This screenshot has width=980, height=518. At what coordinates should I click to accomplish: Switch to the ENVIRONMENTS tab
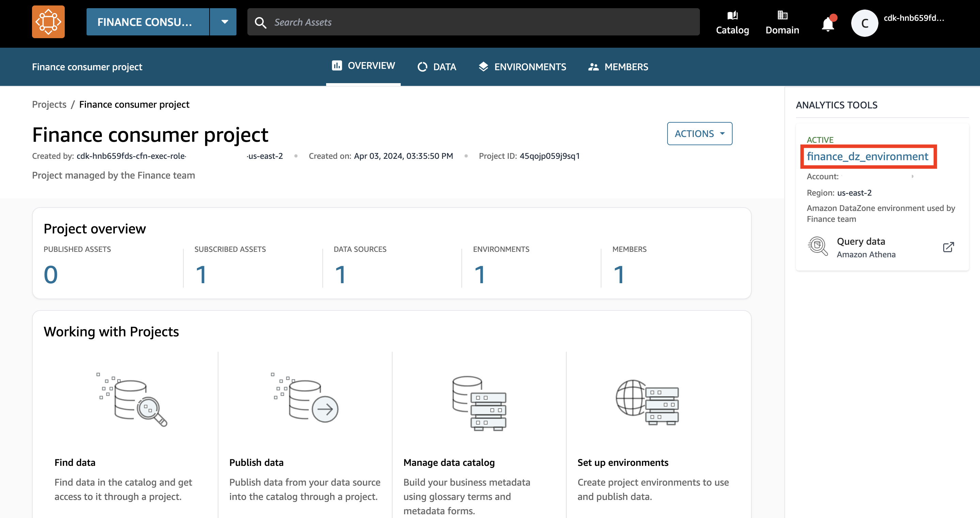[522, 67]
